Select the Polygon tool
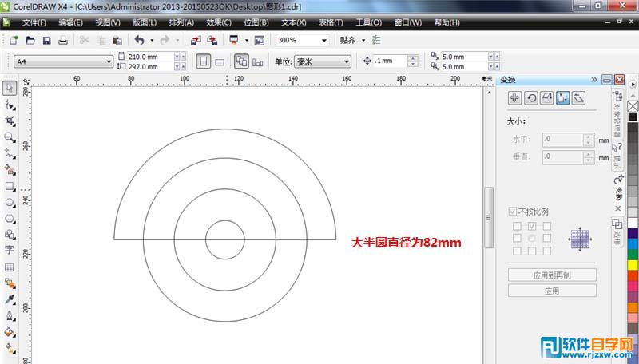 click(10, 219)
